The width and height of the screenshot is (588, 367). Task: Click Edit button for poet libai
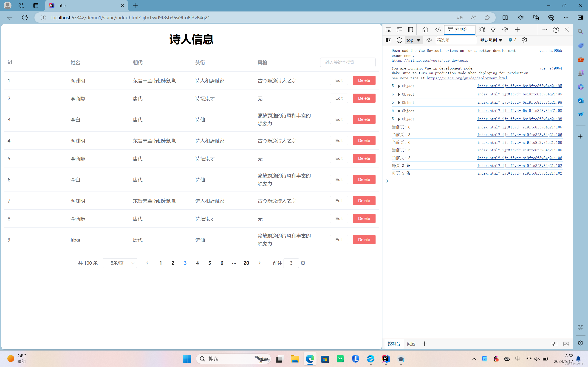[339, 239]
